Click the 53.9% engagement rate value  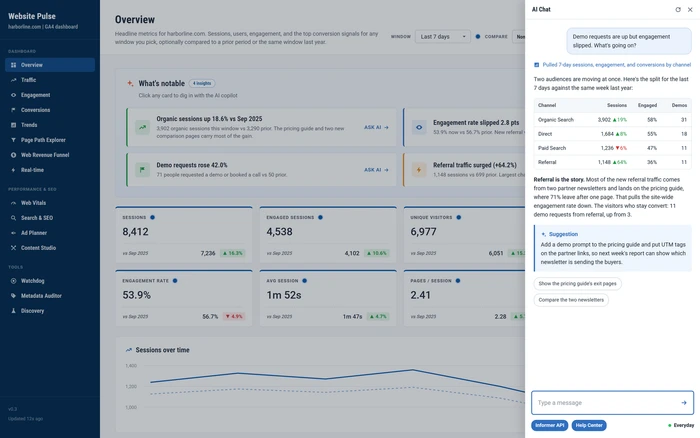coord(137,295)
